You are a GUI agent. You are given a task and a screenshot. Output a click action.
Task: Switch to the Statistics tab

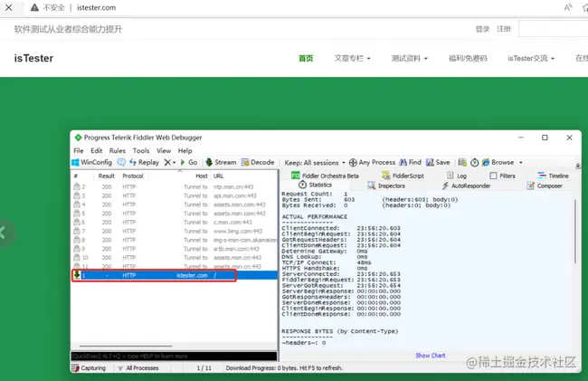point(316,185)
